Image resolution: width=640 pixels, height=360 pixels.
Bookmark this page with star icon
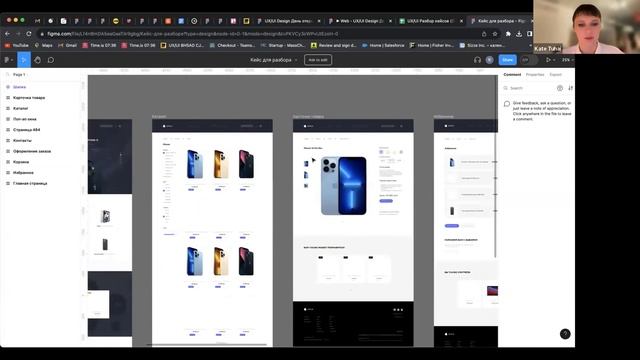[x=495, y=34]
